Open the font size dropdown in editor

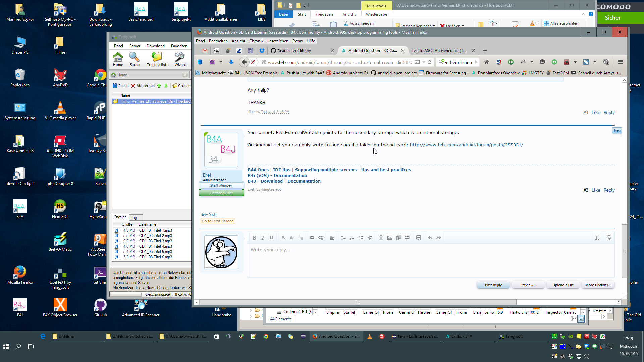292,238
